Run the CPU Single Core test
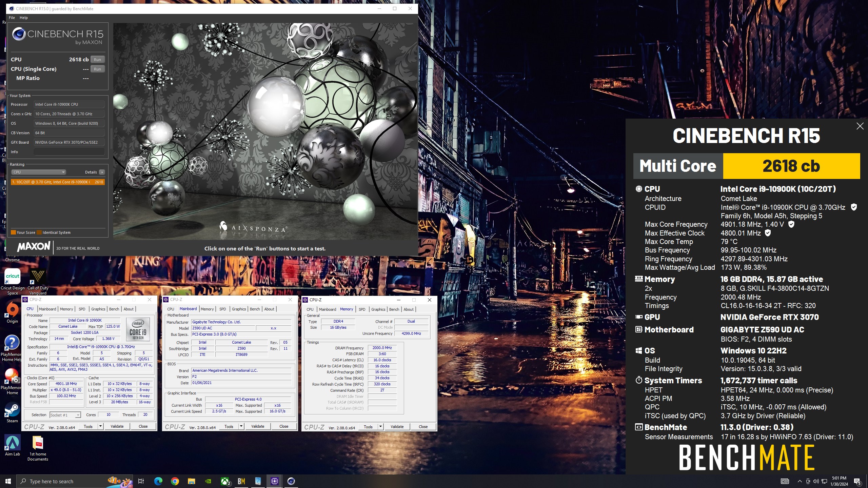The width and height of the screenshot is (868, 488). pos(98,69)
